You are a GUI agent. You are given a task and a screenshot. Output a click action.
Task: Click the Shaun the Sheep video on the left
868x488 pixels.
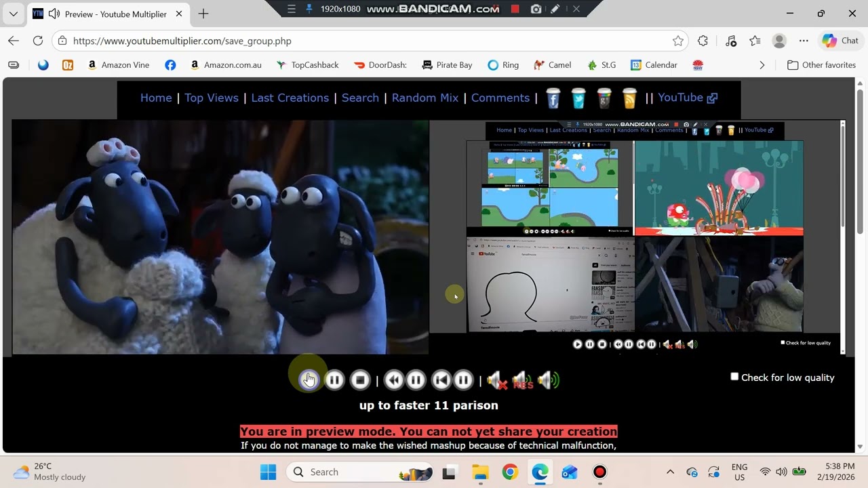[220, 237]
